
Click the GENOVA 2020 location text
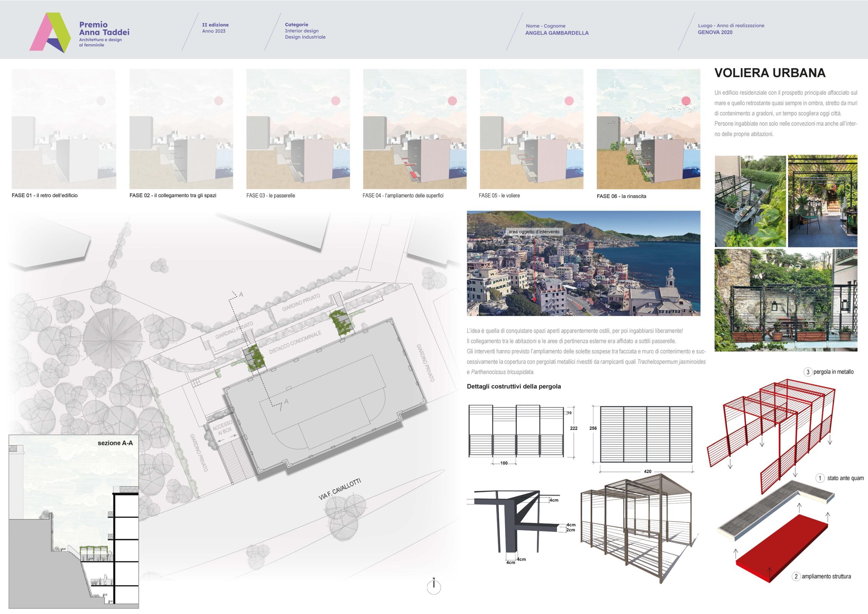(x=715, y=32)
